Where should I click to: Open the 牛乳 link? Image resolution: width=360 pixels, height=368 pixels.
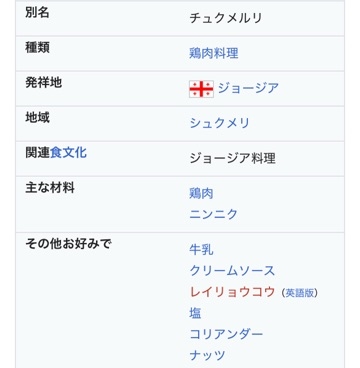201,250
